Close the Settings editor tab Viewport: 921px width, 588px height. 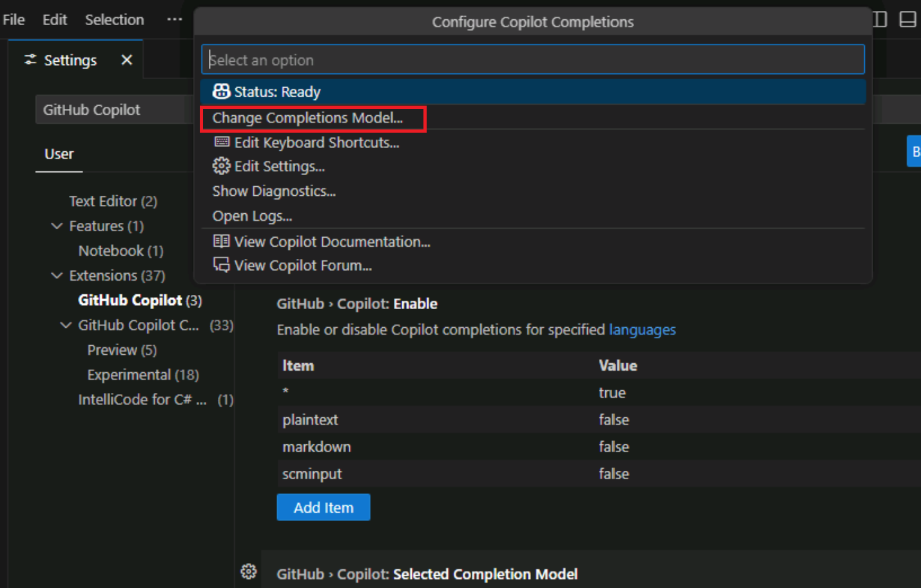click(x=127, y=60)
